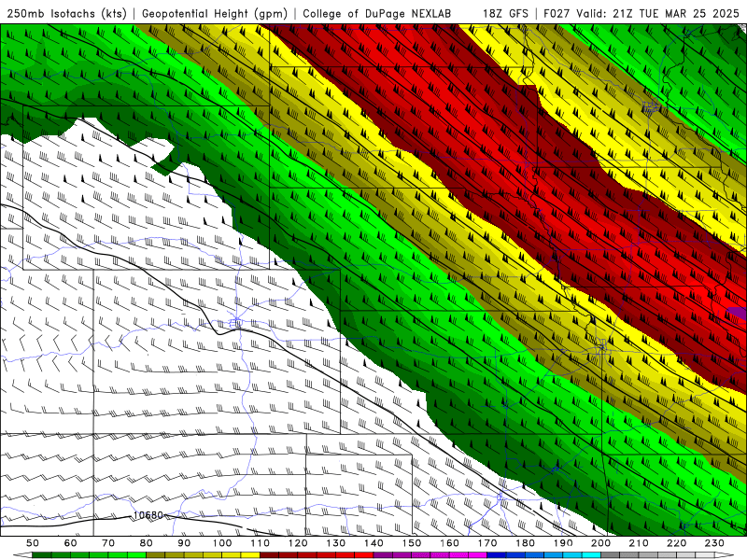Click the 70 value on the color scale
The image size is (747, 560).
coord(108,543)
